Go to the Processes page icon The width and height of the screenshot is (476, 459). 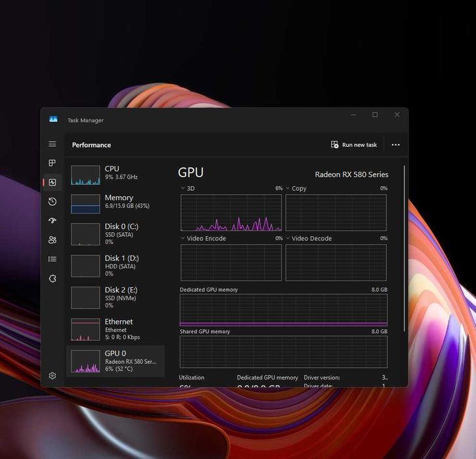(x=52, y=163)
